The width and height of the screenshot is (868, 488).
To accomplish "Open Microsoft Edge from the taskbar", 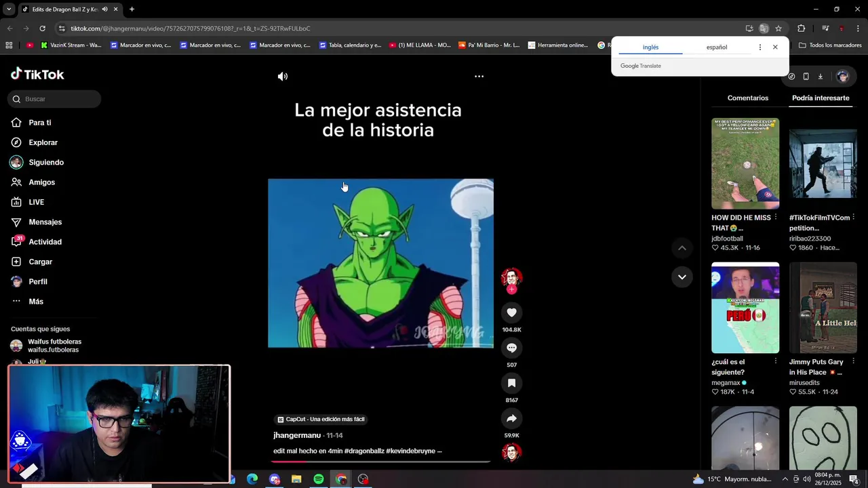I will pos(252,479).
